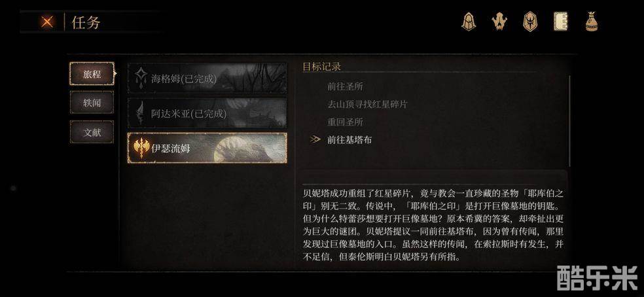Click the arrow marker beside 前往基塔布
This screenshot has height=297, width=644.
click(315, 139)
